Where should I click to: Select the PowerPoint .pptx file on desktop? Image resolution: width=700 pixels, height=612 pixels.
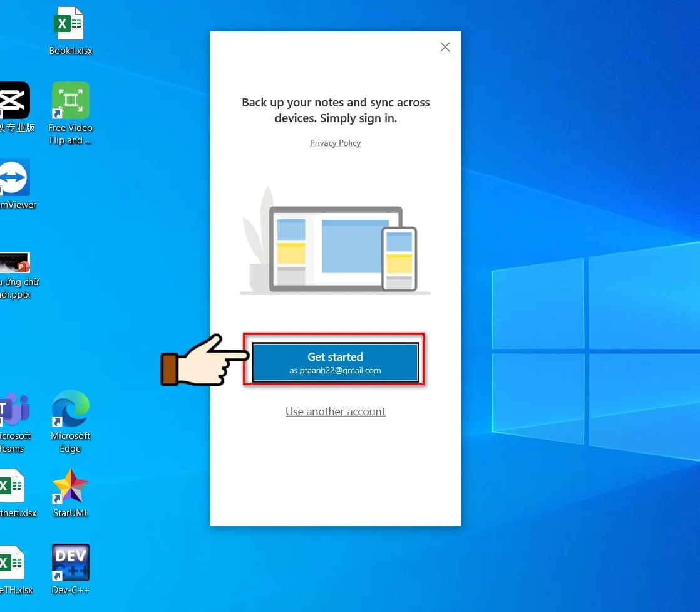click(x=15, y=264)
